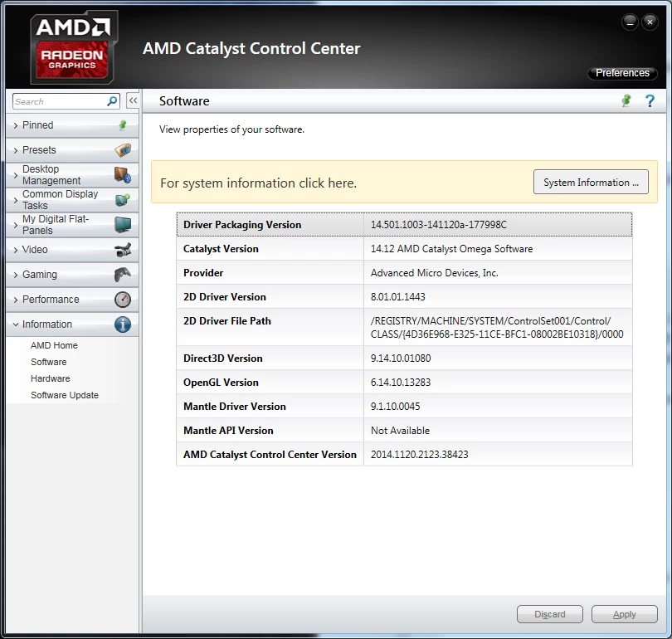Click the value 9.1.10.0045
Image resolution: width=672 pixels, height=639 pixels.
tap(395, 407)
